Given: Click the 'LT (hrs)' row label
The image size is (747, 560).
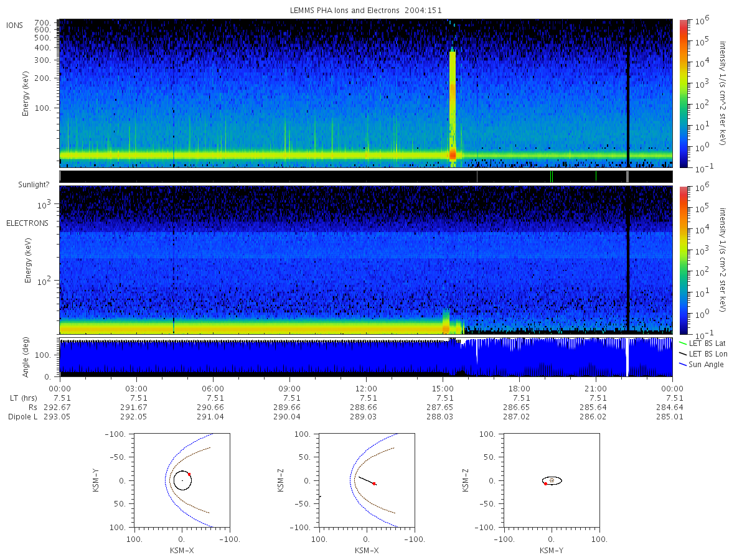Looking at the screenshot, I should click(25, 398).
